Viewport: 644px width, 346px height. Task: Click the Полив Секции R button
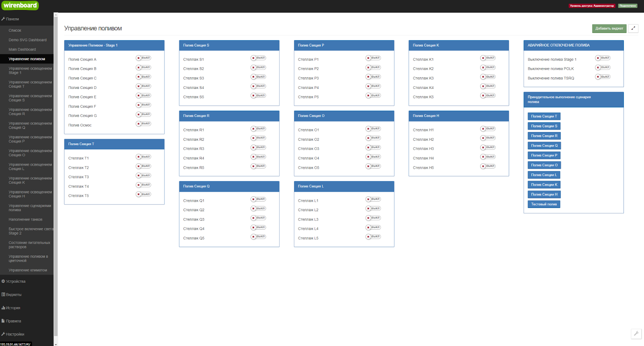tap(544, 136)
